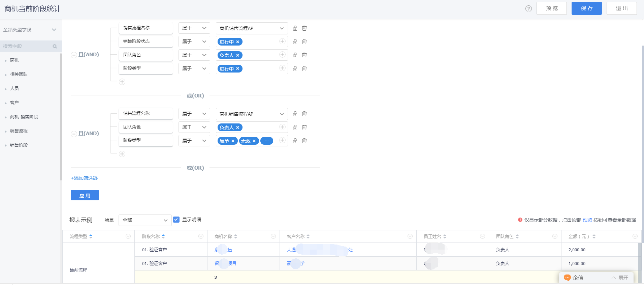This screenshot has width=644, height=285.
Task: Lock the first group 阶段类型 filter row
Action: 295,68
